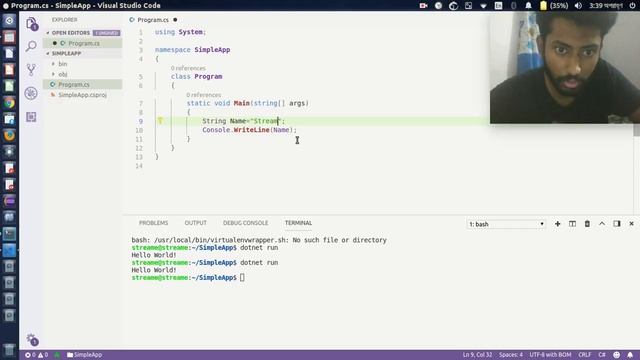Click in the terminal prompt input area
The image size is (640, 360).
pos(242,278)
